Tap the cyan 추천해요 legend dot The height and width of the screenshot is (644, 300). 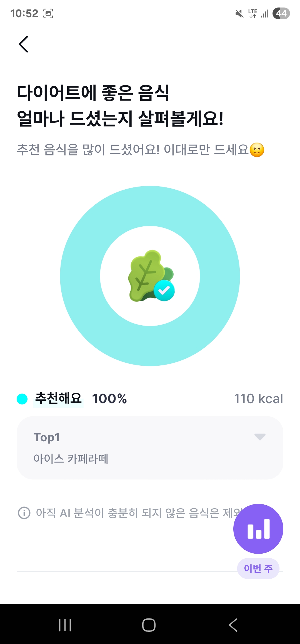[x=22, y=399]
